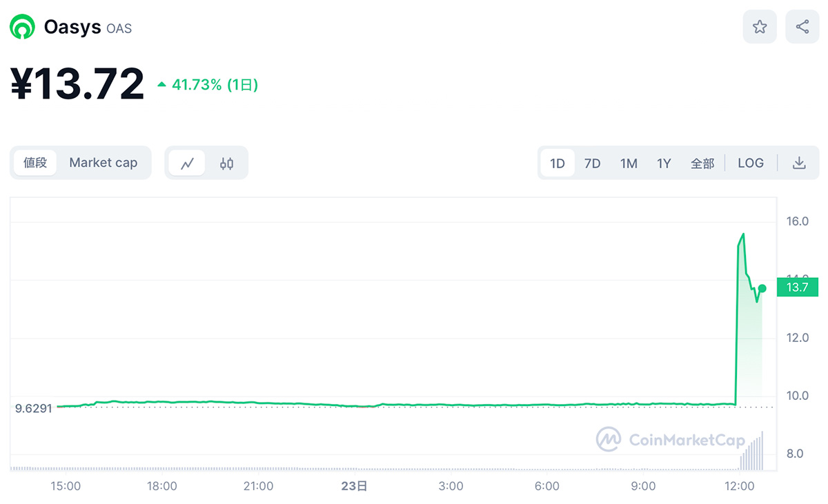Image resolution: width=828 pixels, height=504 pixels.
Task: Click the 6:00 time axis label
Action: click(547, 486)
